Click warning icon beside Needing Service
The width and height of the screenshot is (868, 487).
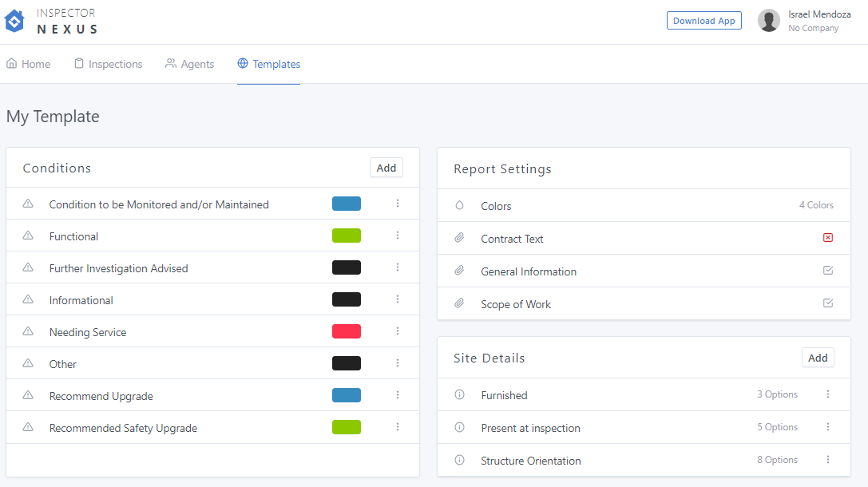tap(28, 331)
